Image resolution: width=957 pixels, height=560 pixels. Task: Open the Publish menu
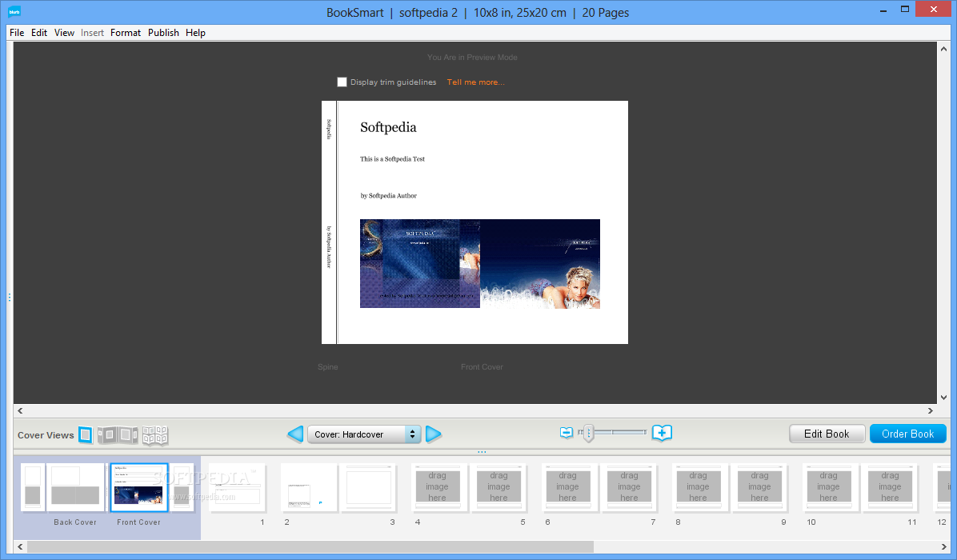point(163,33)
